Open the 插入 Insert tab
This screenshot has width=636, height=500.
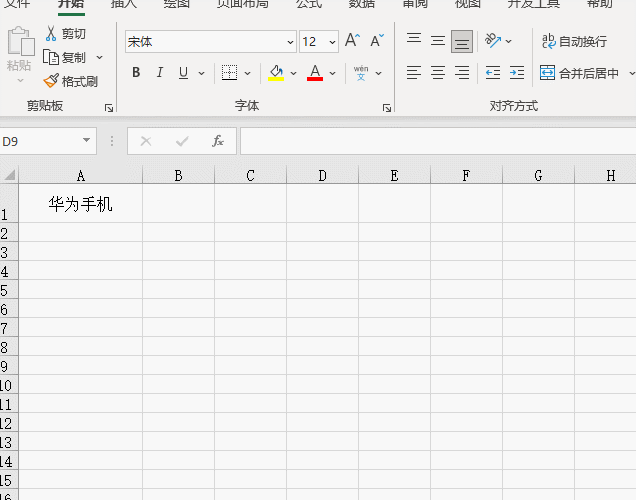coord(124,4)
